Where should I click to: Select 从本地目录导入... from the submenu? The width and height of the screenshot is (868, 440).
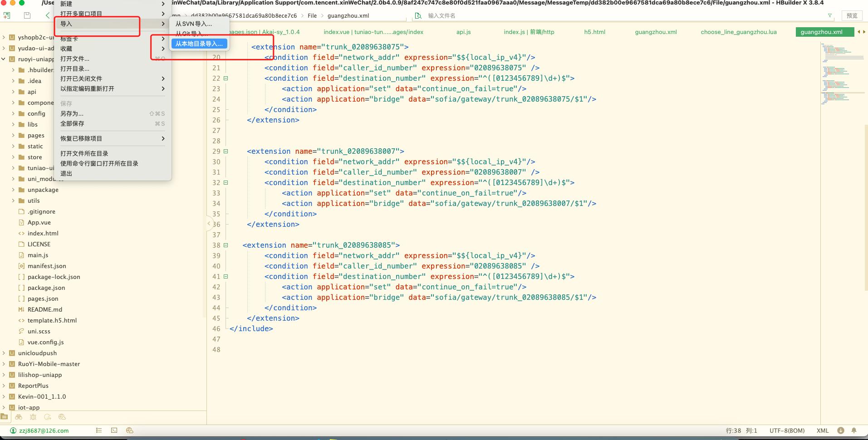point(199,44)
